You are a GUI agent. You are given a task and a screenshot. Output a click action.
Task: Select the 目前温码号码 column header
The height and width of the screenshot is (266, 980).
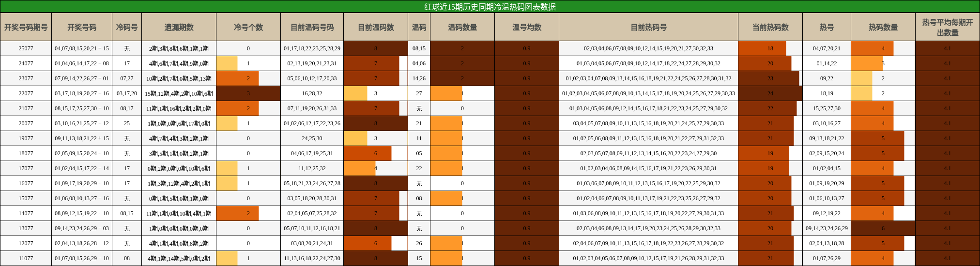[312, 28]
